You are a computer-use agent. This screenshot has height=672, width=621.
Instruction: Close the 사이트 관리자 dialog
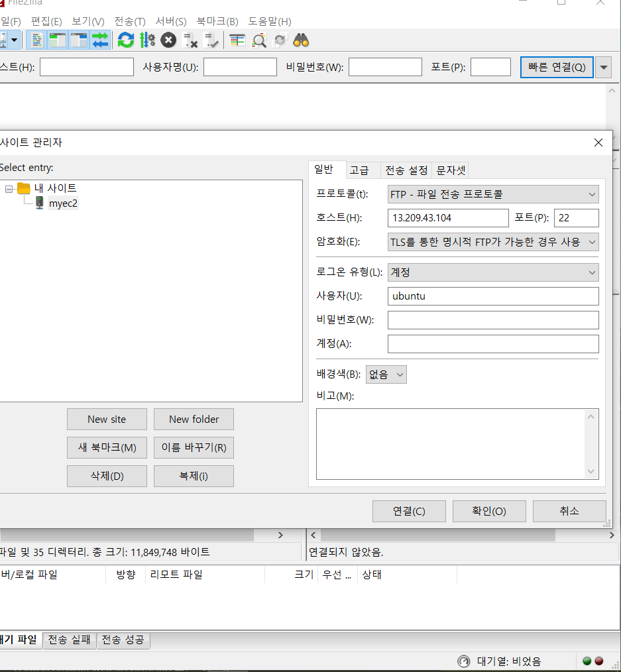[x=598, y=142]
